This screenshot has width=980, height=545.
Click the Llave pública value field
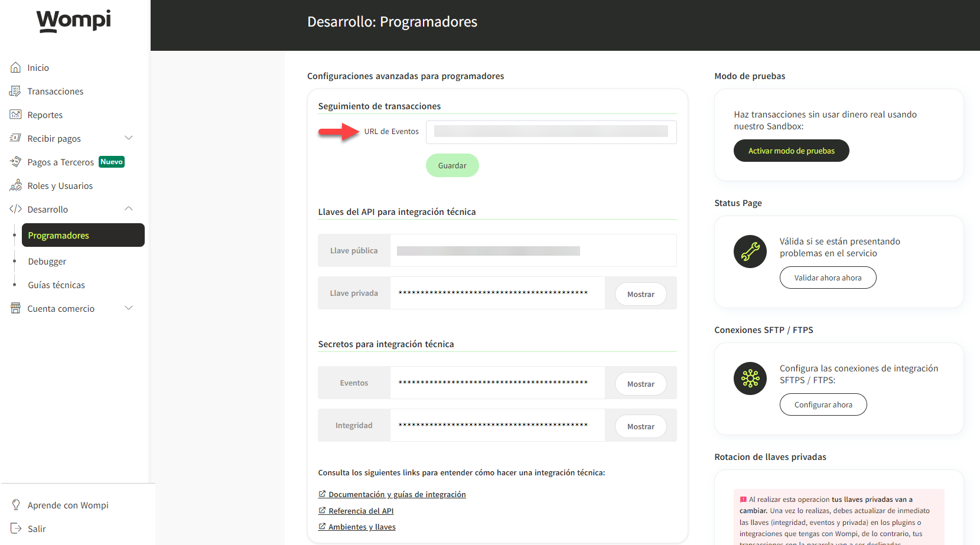coord(533,250)
